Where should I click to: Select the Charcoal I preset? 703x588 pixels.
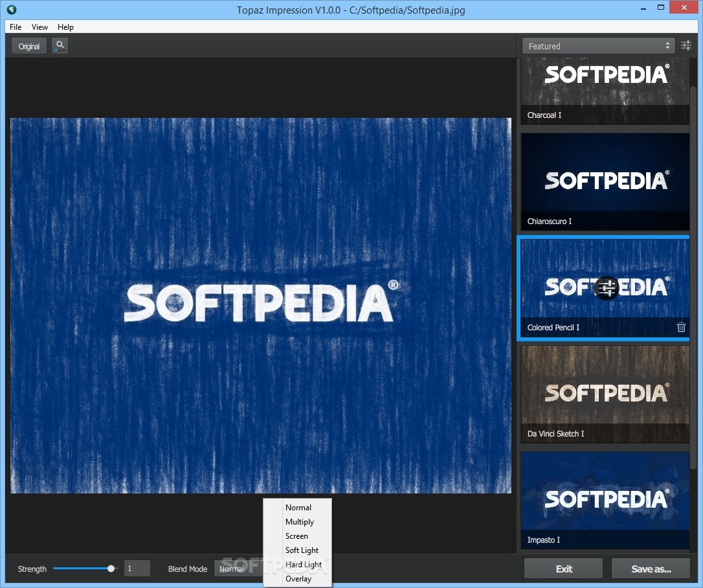coord(605,91)
